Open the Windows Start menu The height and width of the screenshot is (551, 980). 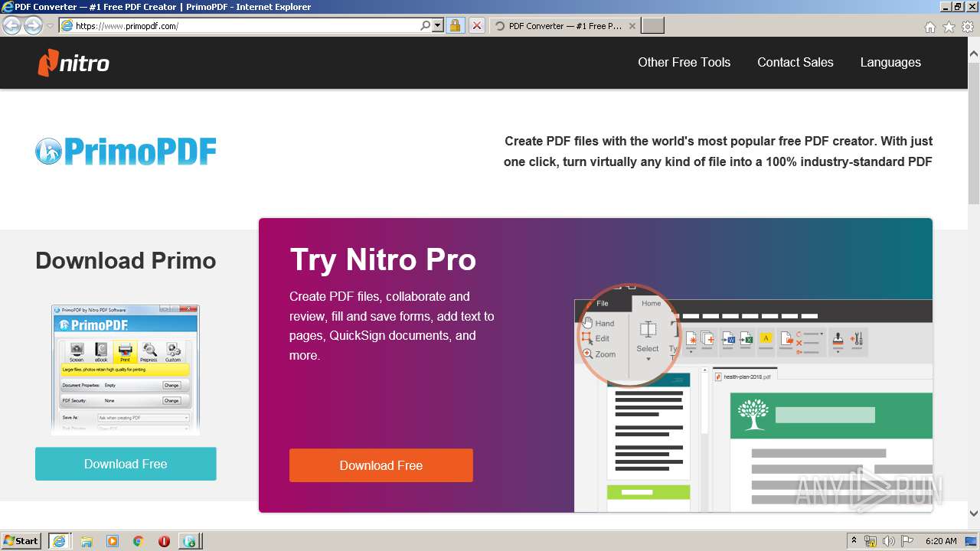tap(21, 540)
